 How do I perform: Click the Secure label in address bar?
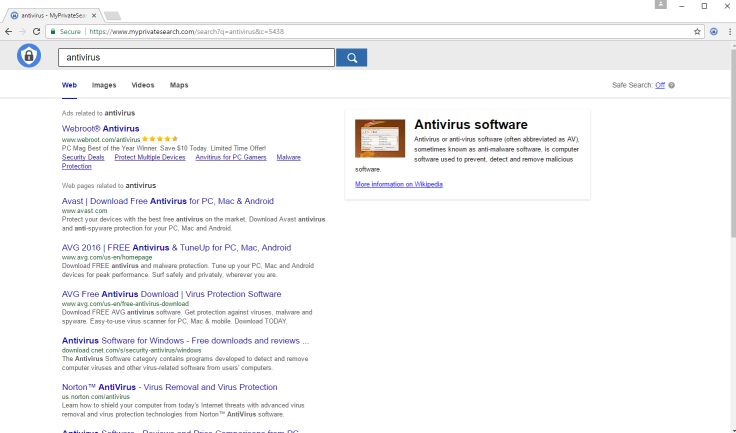point(70,31)
